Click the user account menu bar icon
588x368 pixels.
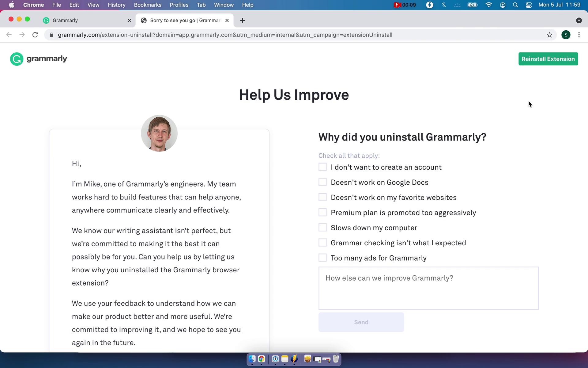pos(503,5)
